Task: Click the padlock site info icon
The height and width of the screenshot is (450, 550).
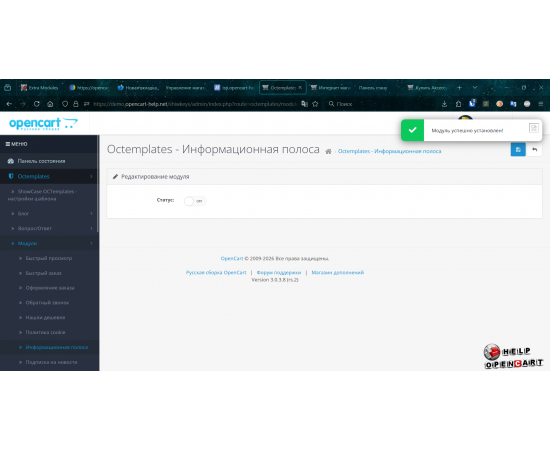Action: (x=75, y=104)
